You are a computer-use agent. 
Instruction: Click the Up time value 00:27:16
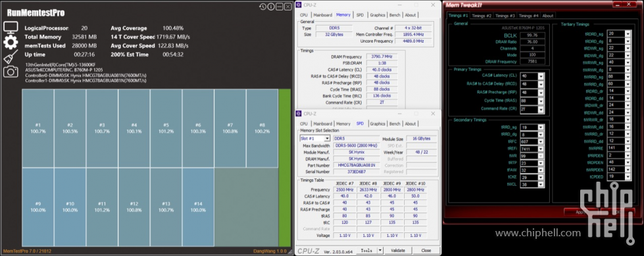click(x=84, y=54)
